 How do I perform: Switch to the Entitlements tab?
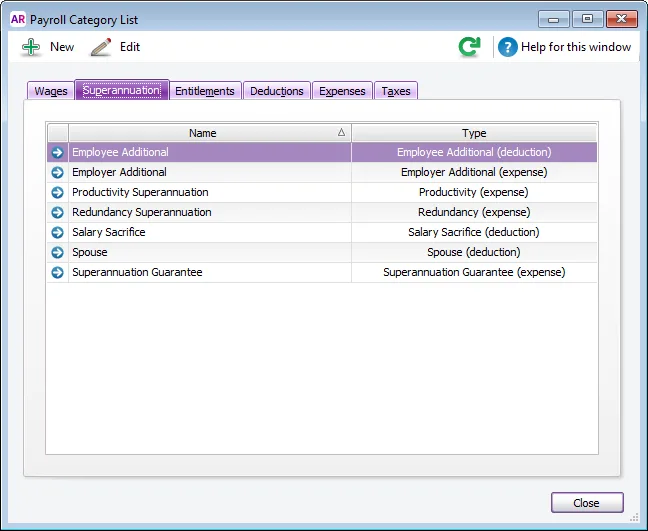pos(205,91)
